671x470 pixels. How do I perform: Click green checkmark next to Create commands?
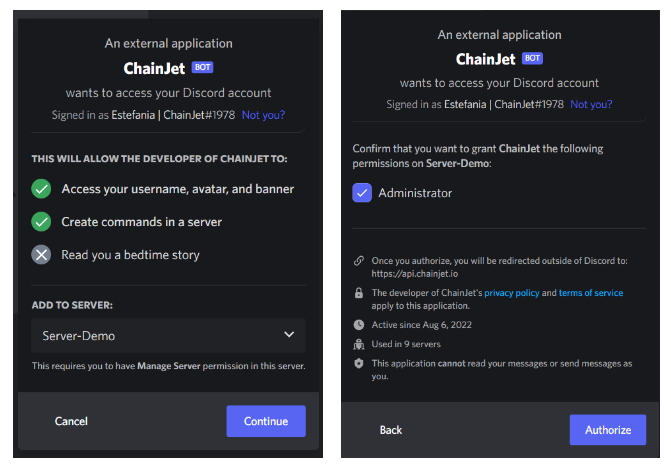(41, 221)
